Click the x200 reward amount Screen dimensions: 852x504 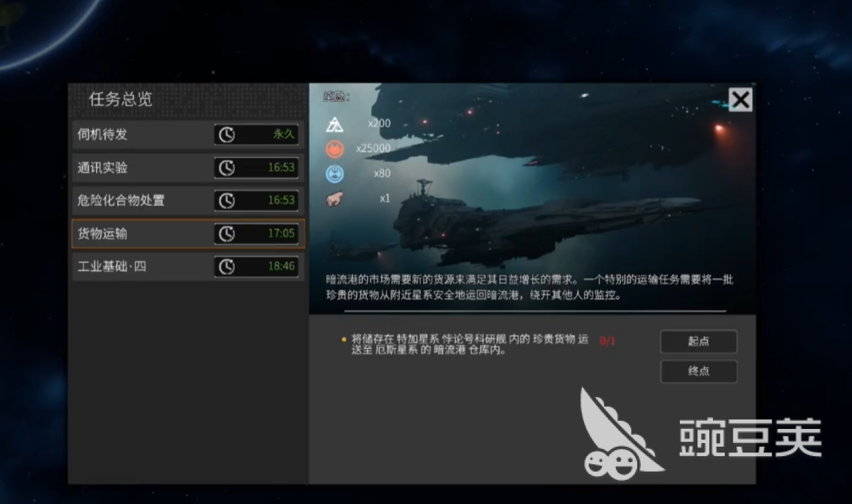(379, 124)
